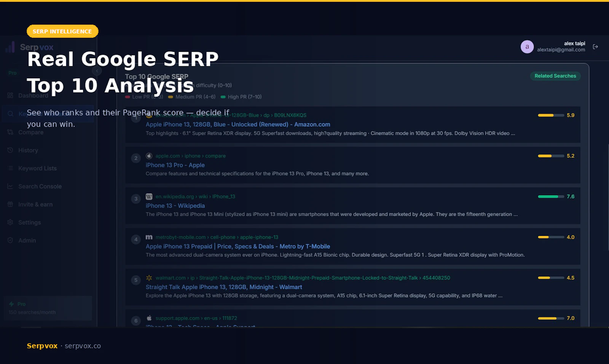Click the rank 6 number badge
The image size is (609, 364).
tap(136, 321)
